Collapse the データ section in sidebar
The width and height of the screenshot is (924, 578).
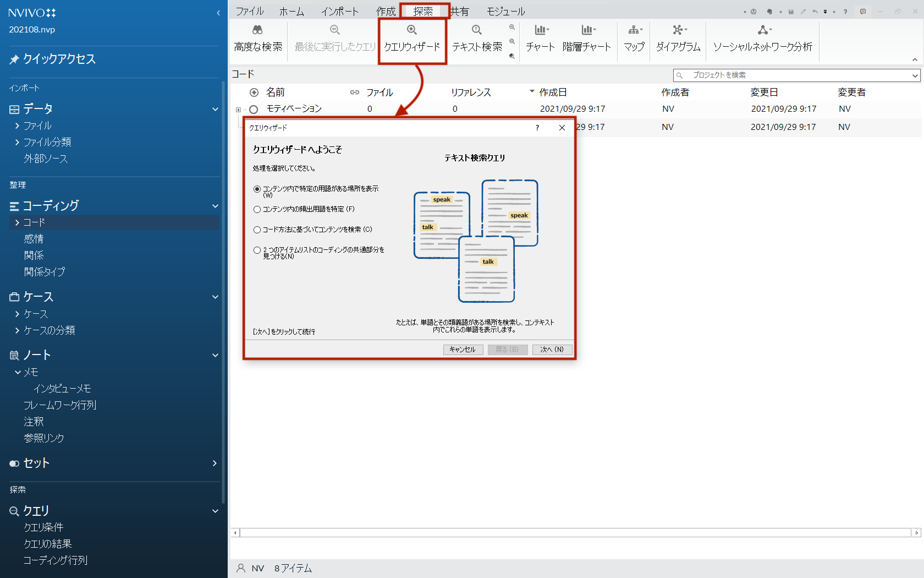[216, 109]
